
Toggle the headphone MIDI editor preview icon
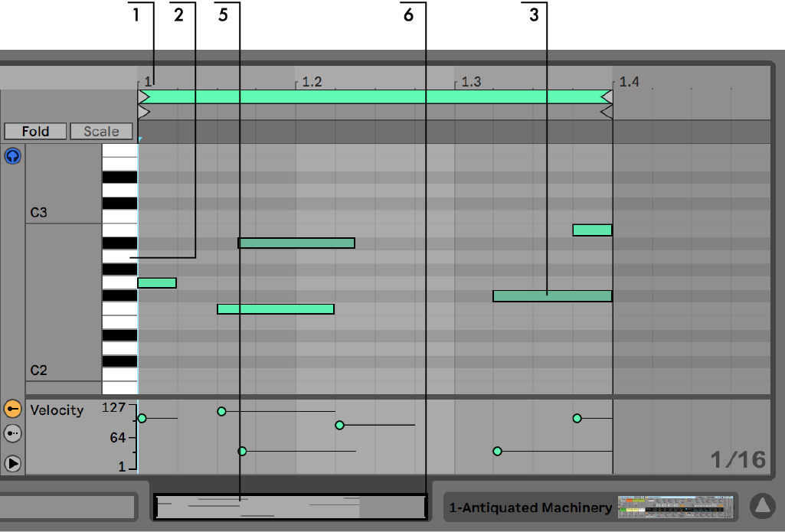click(12, 156)
